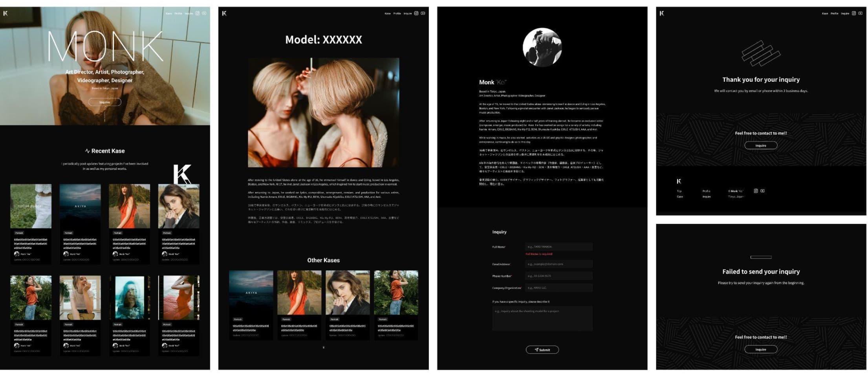Open Instagram icon in Model page header

tap(416, 13)
